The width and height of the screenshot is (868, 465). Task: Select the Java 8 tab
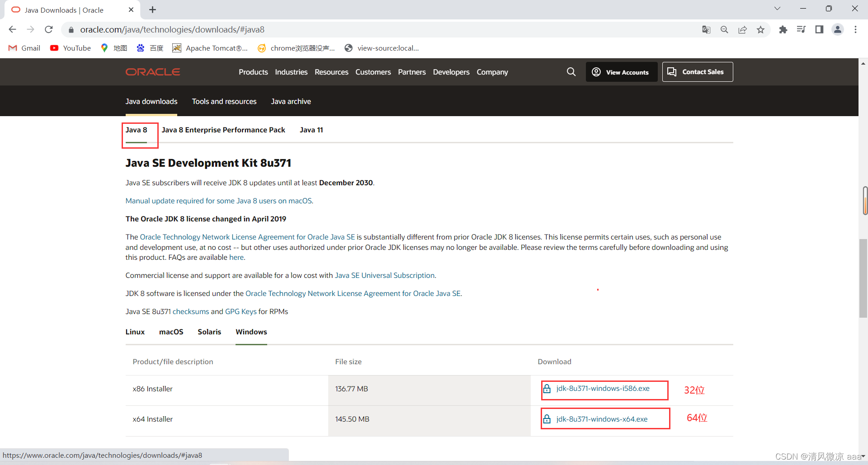click(x=137, y=130)
